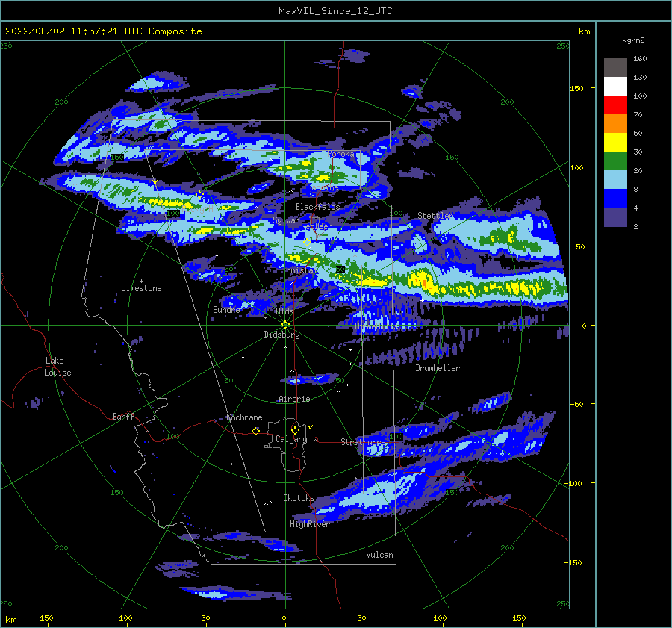Screen dimensions: 672x628
Task: Click the -150 tick on the horizontal axis
Action: point(44,618)
